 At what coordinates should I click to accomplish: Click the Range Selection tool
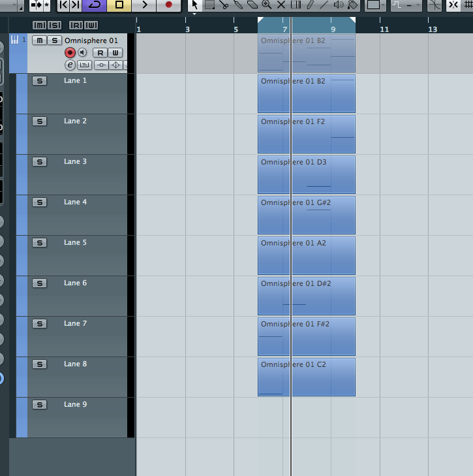(209, 5)
